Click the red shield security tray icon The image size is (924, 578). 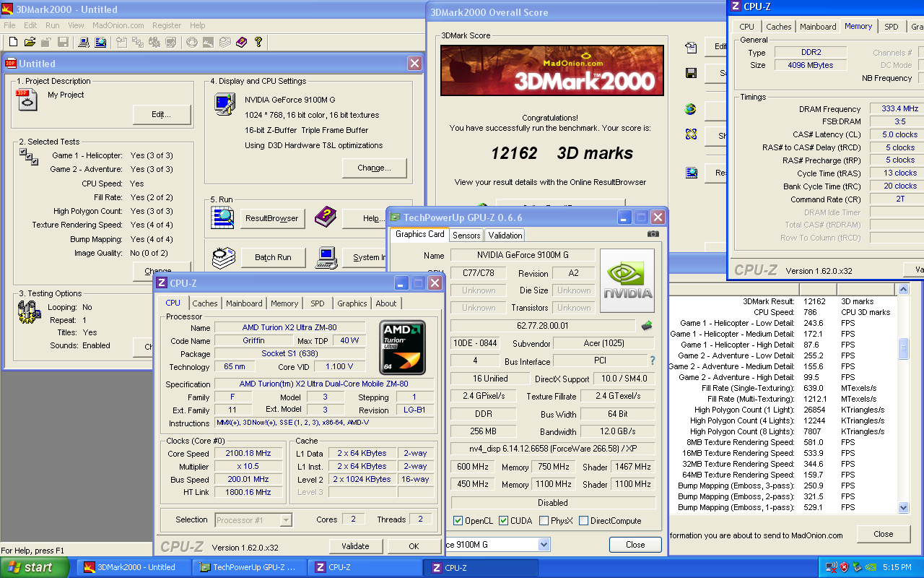[844, 567]
